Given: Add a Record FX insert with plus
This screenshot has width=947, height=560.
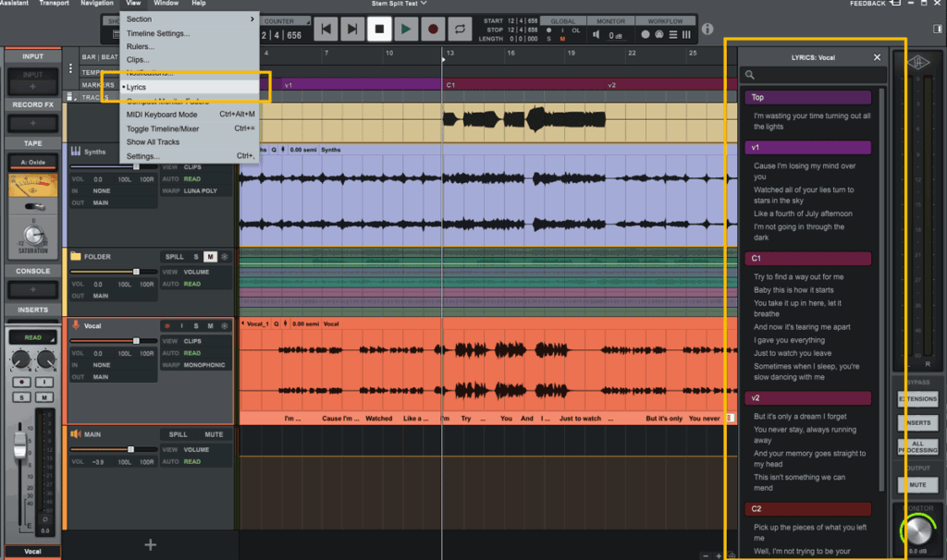Looking at the screenshot, I should pos(32,123).
